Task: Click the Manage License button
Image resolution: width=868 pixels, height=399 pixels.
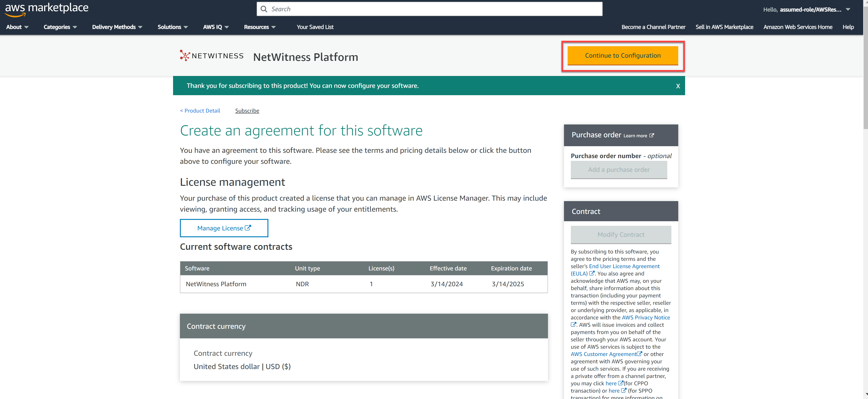Action: (224, 228)
